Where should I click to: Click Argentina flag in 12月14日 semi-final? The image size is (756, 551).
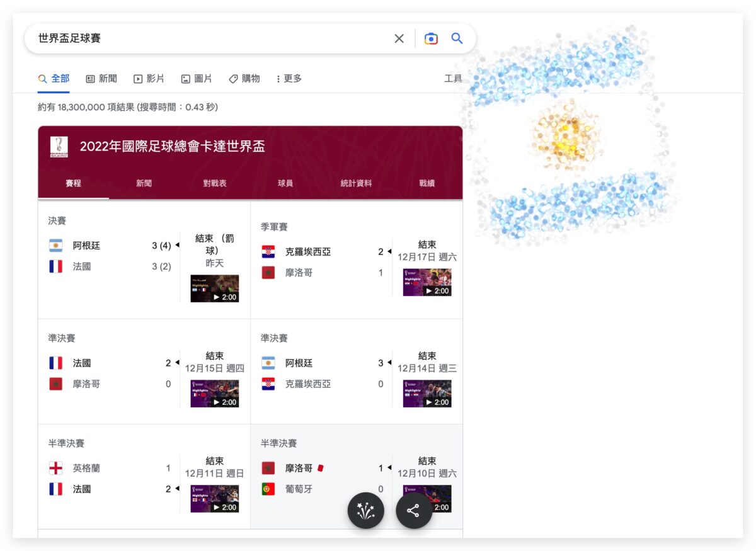(x=268, y=363)
